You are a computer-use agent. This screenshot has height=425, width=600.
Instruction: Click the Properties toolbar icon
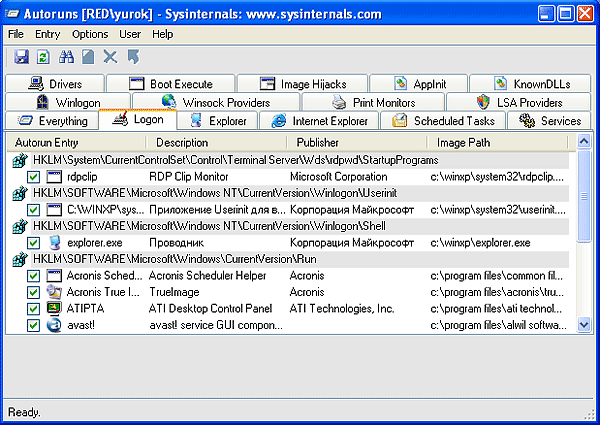coord(88,57)
